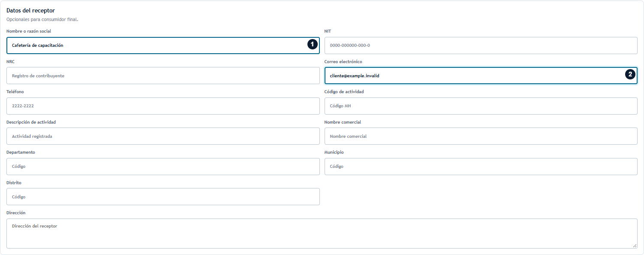Click the 'Datos del receptor' heading
The width and height of the screenshot is (644, 255).
click(30, 10)
